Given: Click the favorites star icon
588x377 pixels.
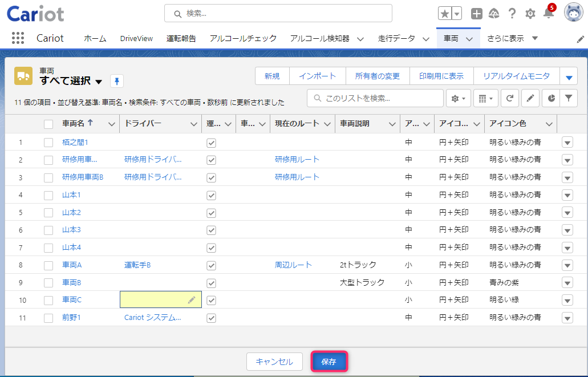Looking at the screenshot, I should click(445, 14).
